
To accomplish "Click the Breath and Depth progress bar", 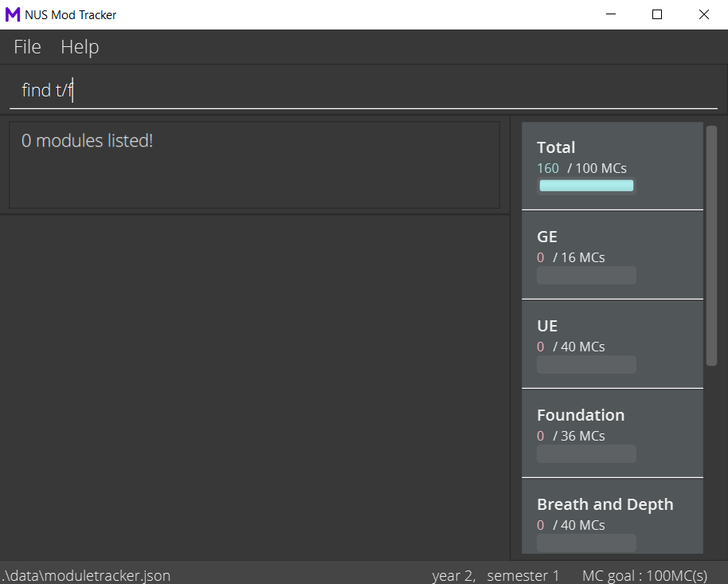I will [586, 543].
